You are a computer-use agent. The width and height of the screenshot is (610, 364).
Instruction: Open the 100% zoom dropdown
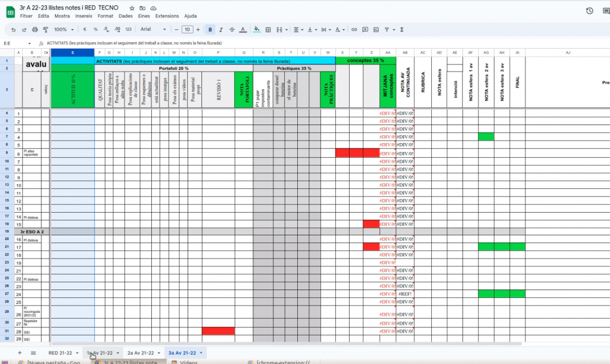(x=64, y=29)
